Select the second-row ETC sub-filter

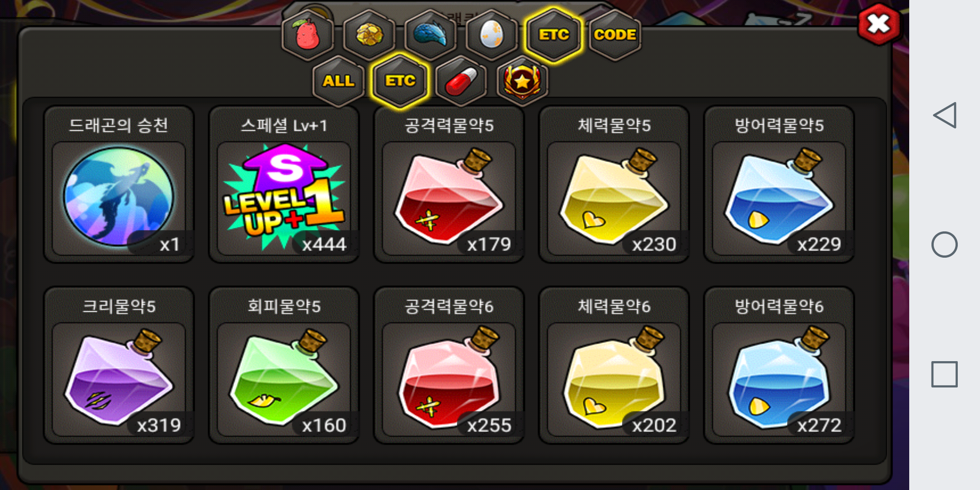[400, 81]
